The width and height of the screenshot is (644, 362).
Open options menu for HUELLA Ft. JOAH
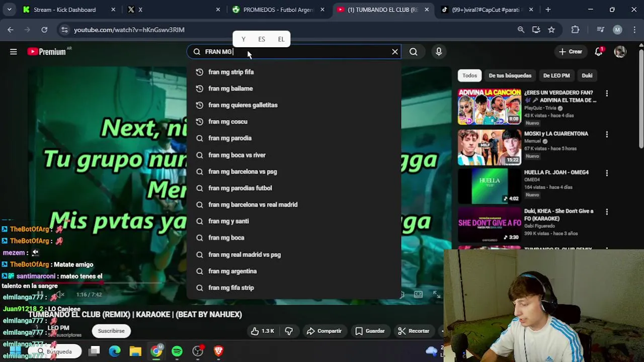[607, 173]
